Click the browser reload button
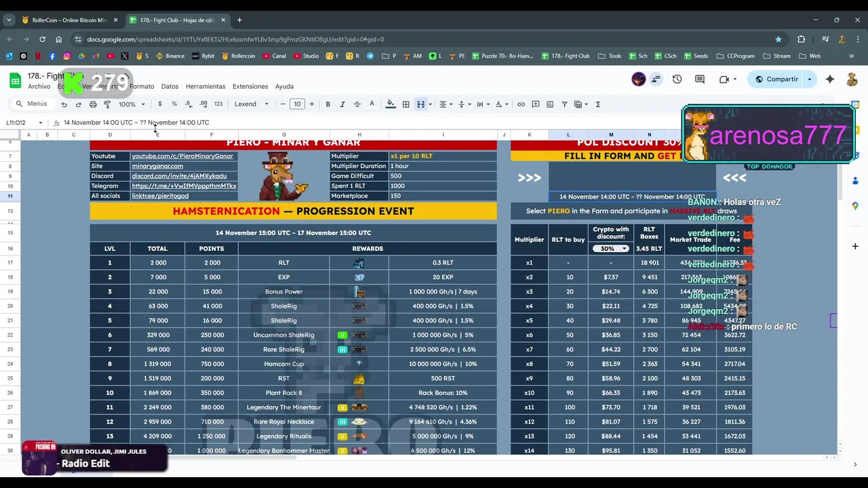Image resolution: width=868 pixels, height=488 pixels. tap(42, 39)
